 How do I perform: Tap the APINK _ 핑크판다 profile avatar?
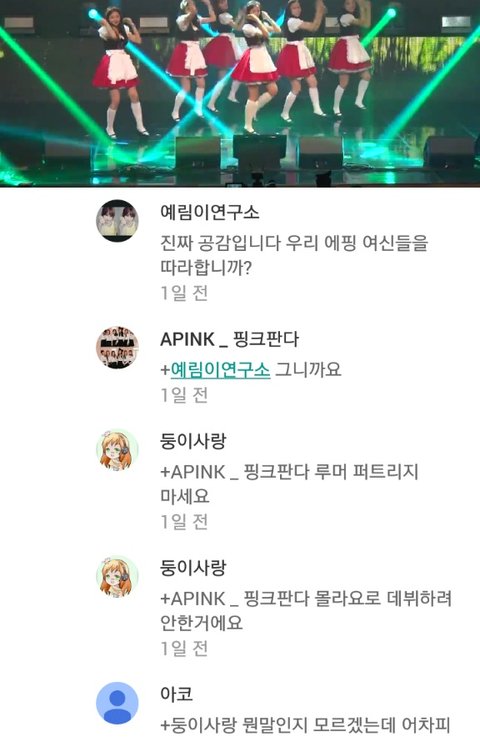pyautogui.click(x=118, y=347)
